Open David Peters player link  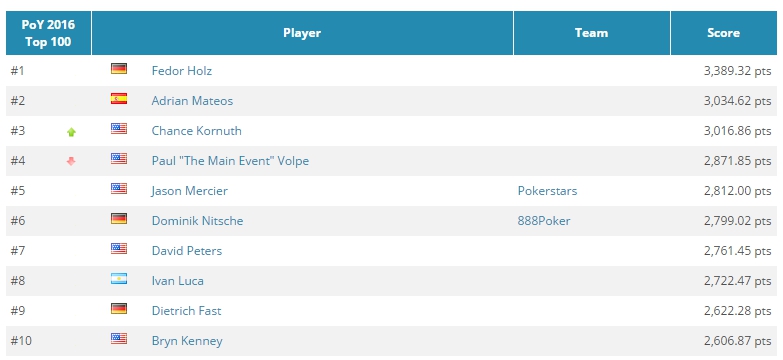[187, 251]
